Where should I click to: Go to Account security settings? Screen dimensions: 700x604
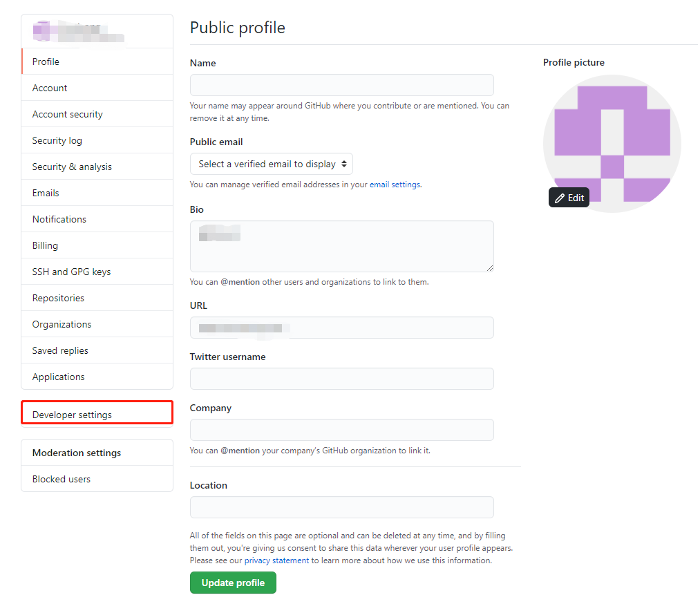point(97,114)
